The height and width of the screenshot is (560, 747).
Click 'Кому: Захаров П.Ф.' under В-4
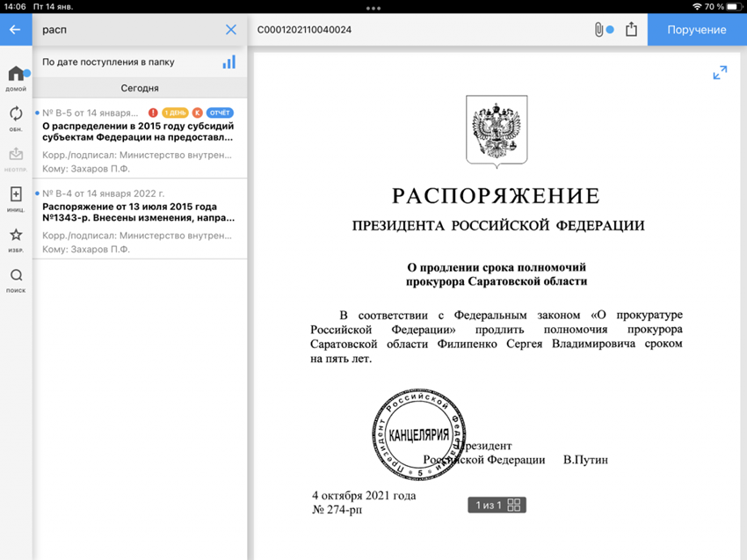[x=86, y=250]
